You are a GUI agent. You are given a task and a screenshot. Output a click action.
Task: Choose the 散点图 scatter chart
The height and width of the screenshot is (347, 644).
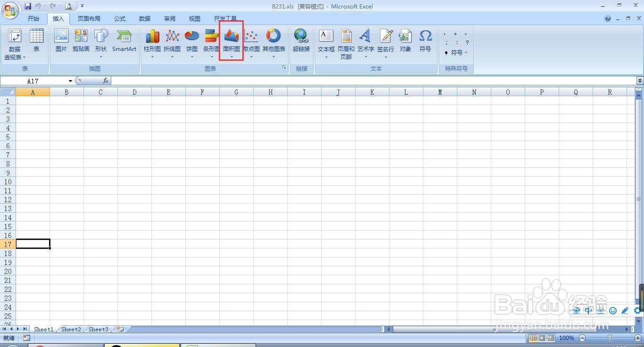(x=251, y=43)
